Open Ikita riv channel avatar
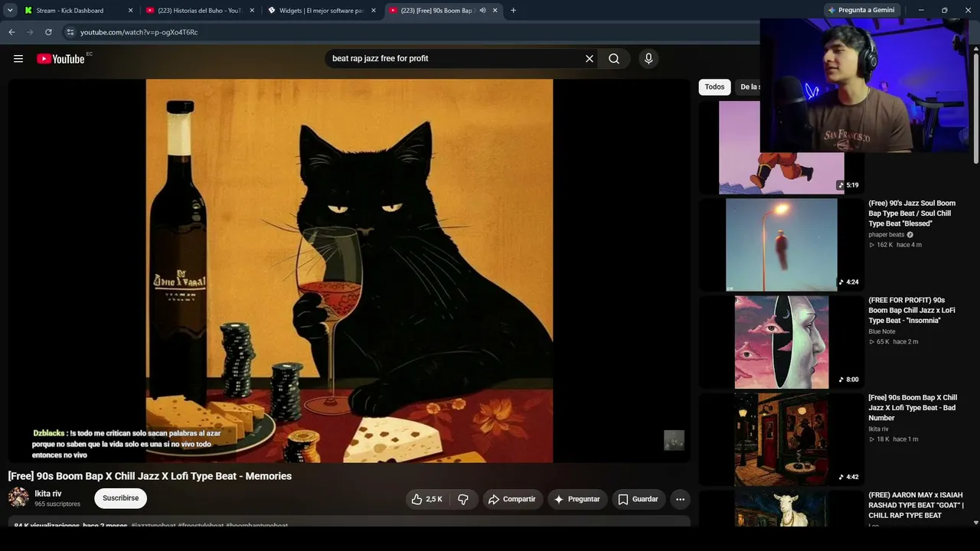 pyautogui.click(x=18, y=498)
